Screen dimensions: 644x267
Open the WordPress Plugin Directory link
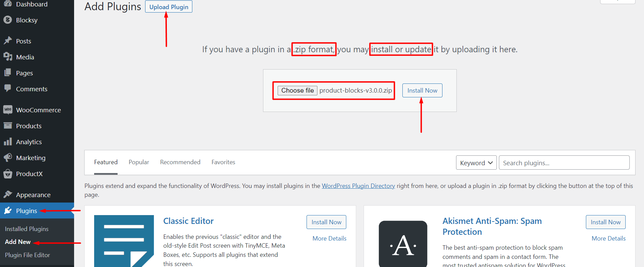[358, 186]
